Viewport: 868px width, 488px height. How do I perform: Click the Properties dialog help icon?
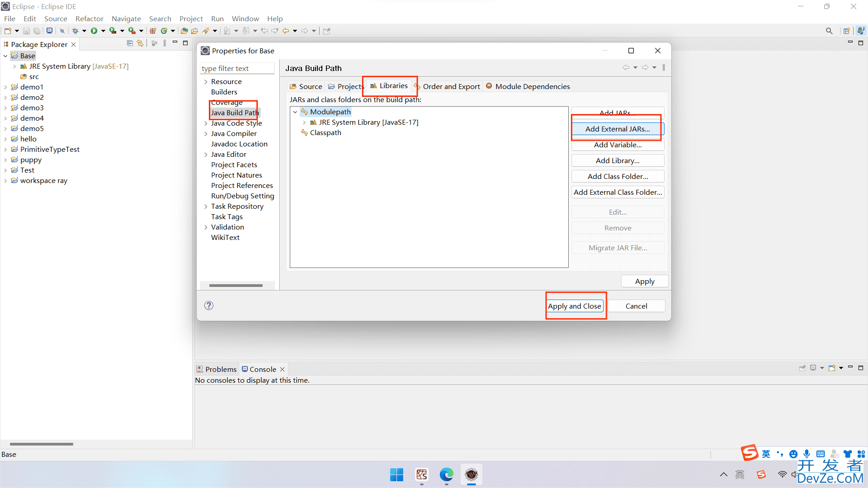point(209,305)
